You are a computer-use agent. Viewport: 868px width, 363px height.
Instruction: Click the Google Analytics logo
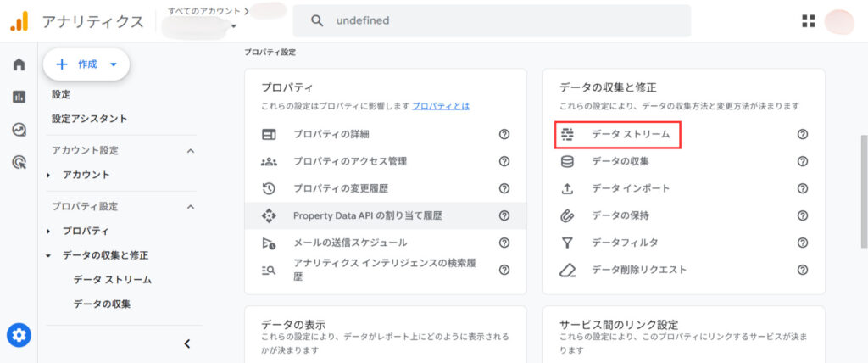[x=19, y=21]
